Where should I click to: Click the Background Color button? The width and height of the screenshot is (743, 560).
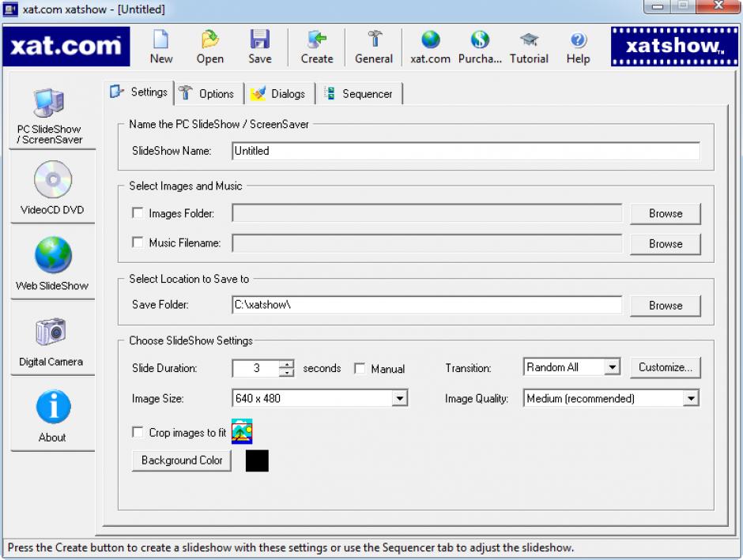coord(182,460)
